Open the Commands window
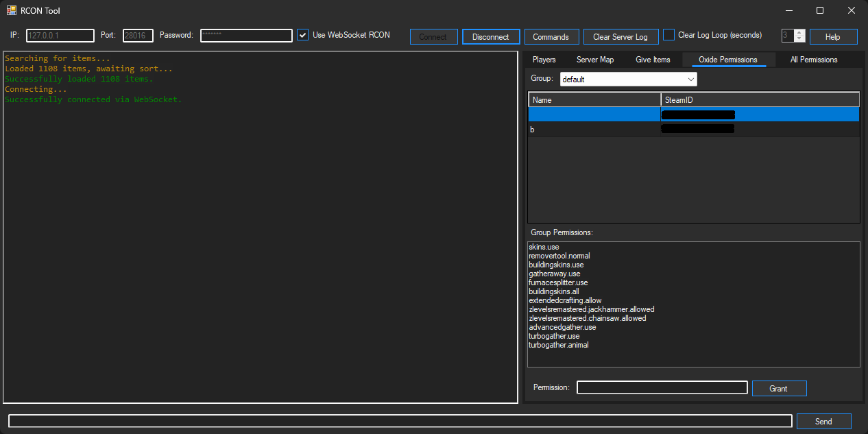Viewport: 868px width, 434px height. click(551, 37)
